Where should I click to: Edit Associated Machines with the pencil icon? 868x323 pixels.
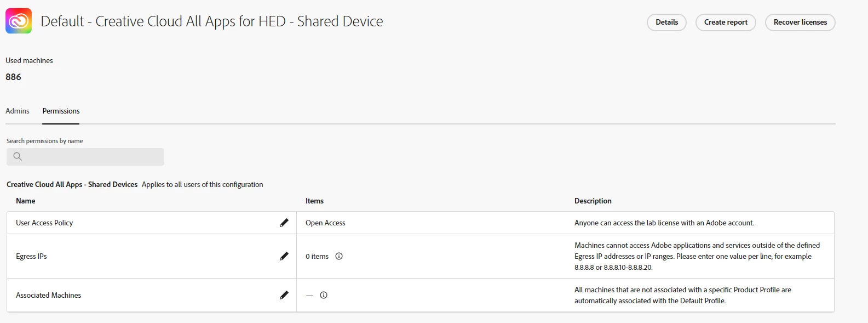[284, 295]
